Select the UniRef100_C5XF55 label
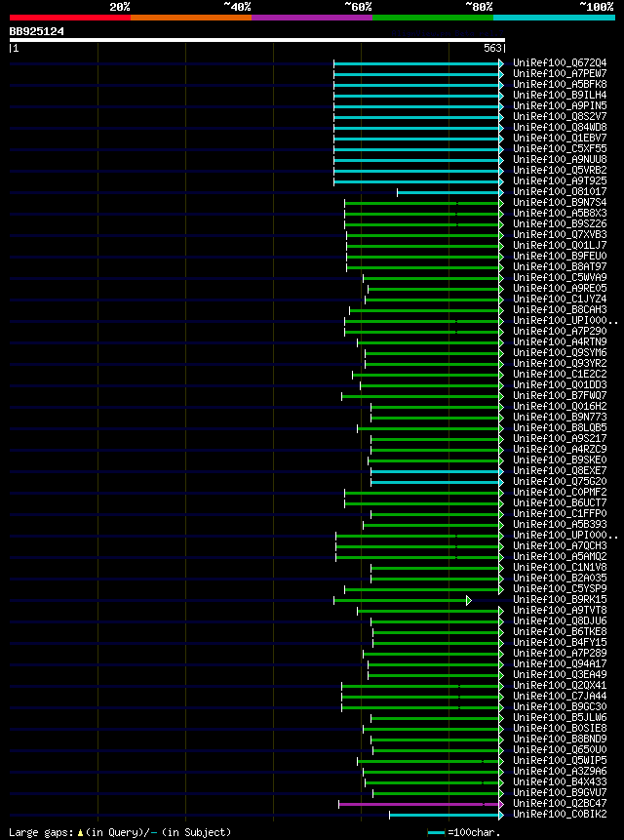Viewport: 624px width, 840px height. [560, 149]
